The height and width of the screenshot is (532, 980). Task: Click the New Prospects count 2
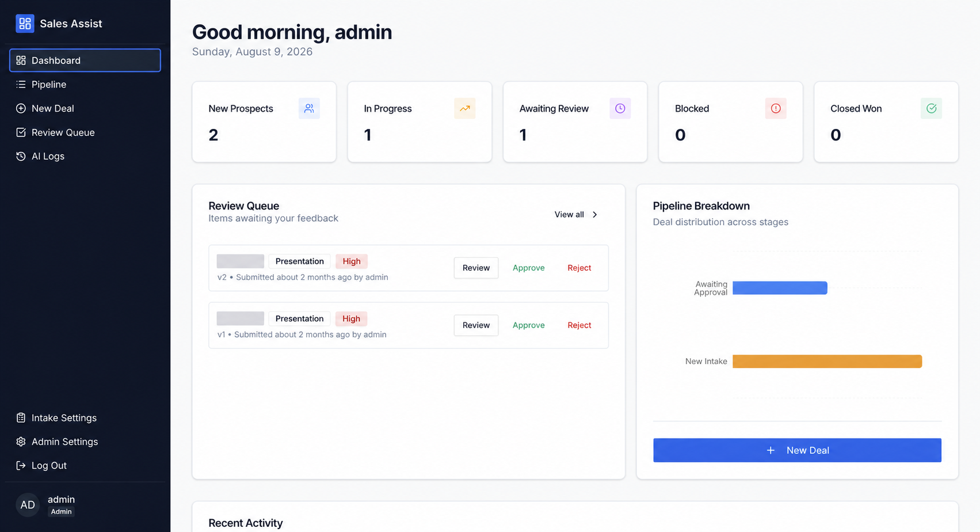[x=213, y=135]
